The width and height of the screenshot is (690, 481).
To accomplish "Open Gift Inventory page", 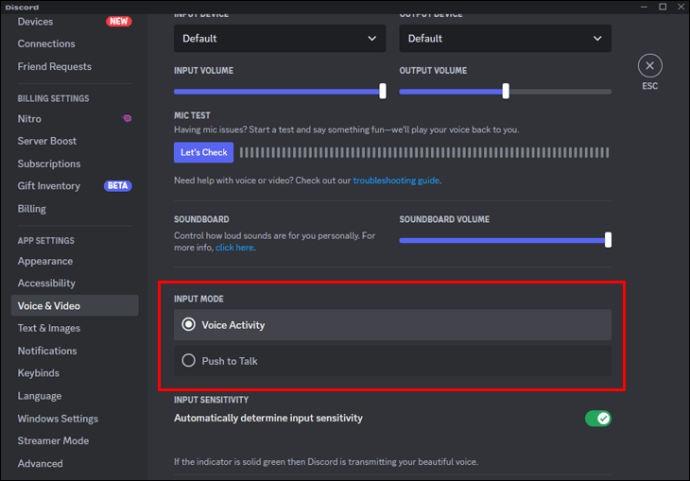I will [49, 186].
